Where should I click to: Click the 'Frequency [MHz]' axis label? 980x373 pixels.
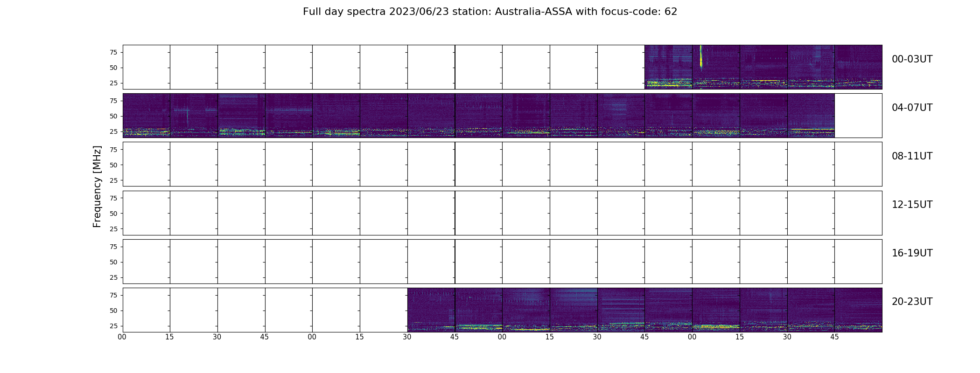(97, 186)
